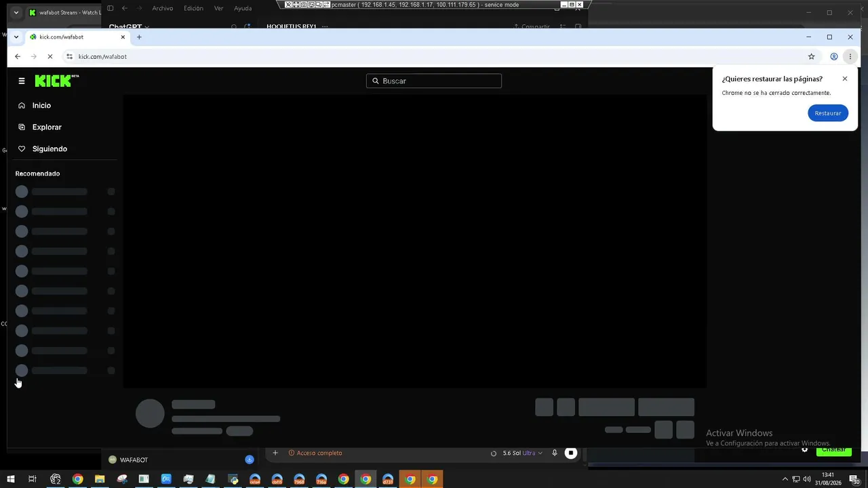Click WAFABOT entry in ChatGPT window
Image resolution: width=868 pixels, height=488 pixels.
[x=128, y=460]
